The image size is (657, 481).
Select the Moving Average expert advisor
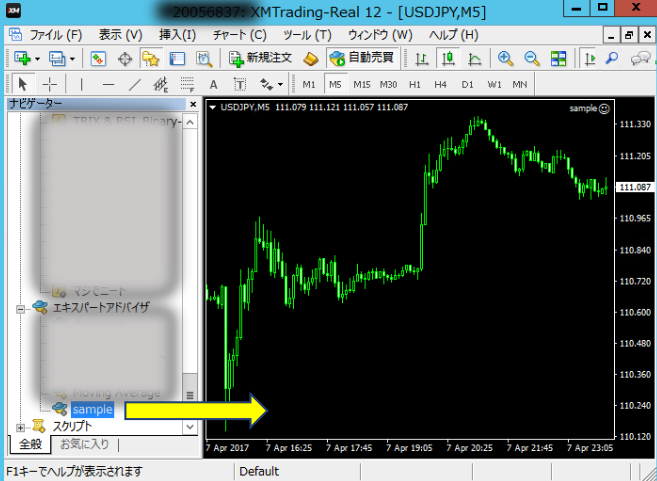116,393
